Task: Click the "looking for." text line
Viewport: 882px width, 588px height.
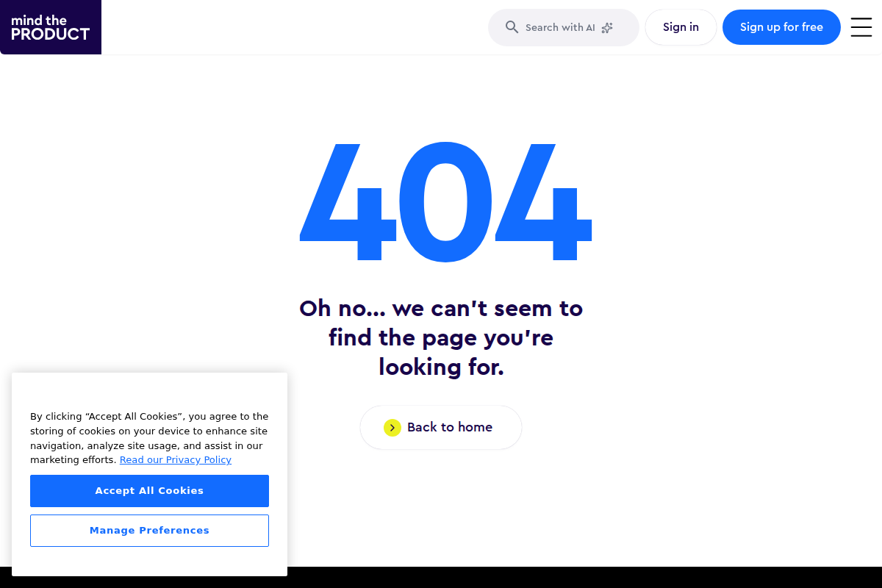Action: 441,366
